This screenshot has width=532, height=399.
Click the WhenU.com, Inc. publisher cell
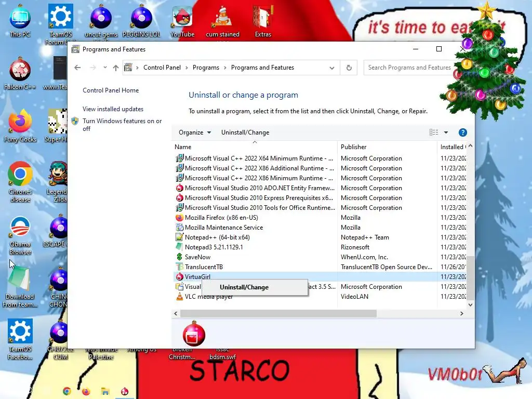(364, 257)
